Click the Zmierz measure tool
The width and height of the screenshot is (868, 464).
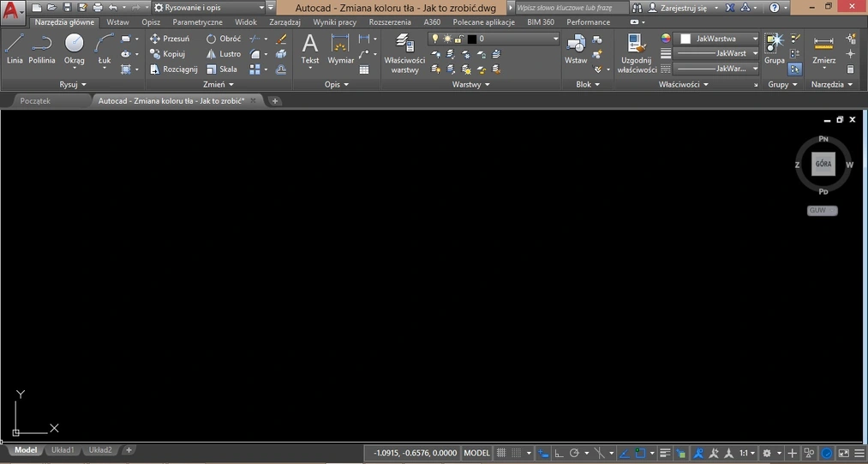[823, 49]
